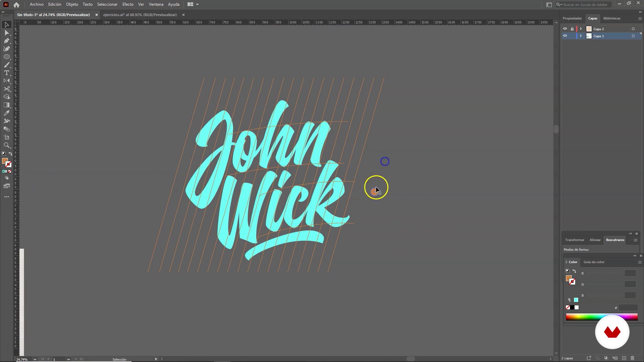Select the Gradient tool
Viewport: 644px width, 362px height.
point(7,105)
